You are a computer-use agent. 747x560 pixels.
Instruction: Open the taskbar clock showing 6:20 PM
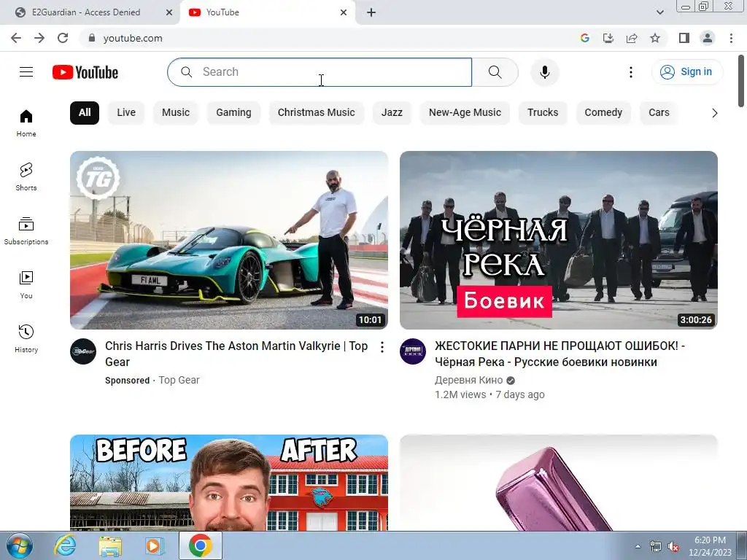pos(710,546)
